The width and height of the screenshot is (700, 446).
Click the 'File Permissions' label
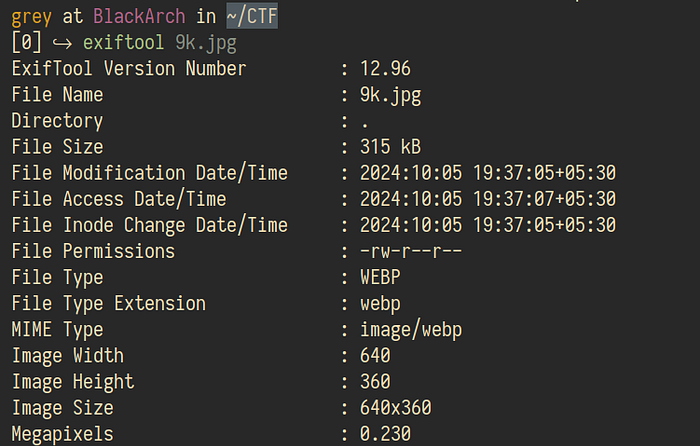coord(93,251)
